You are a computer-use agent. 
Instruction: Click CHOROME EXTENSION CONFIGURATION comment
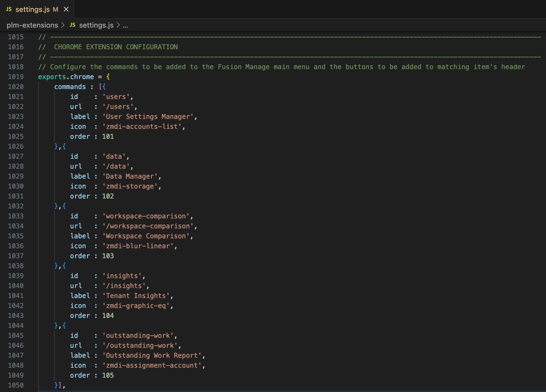[116, 47]
